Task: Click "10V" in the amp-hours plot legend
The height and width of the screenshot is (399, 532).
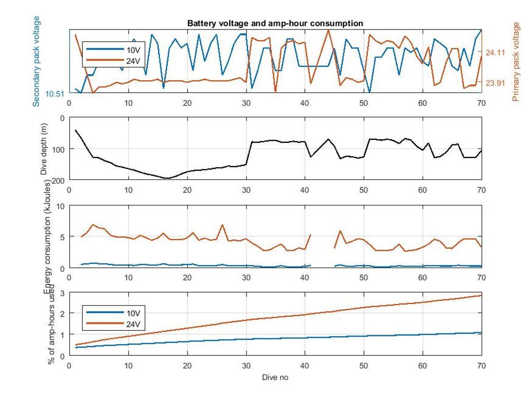Action: (133, 313)
